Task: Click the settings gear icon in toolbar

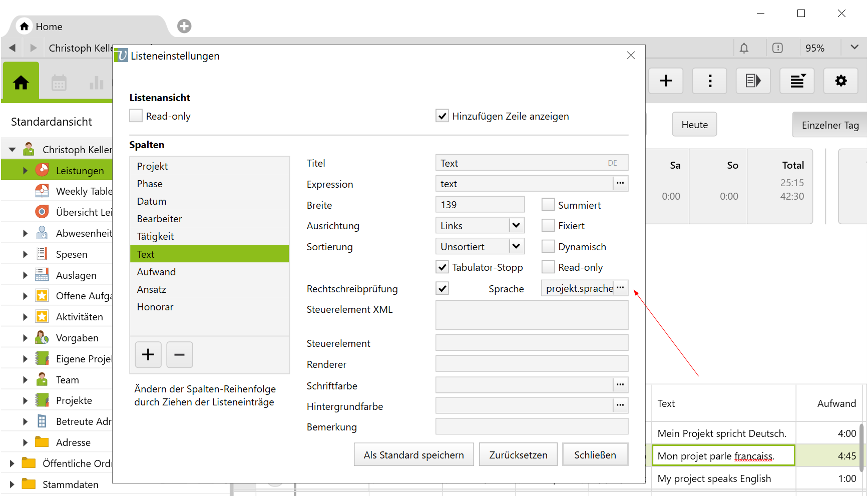Action: 841,81
